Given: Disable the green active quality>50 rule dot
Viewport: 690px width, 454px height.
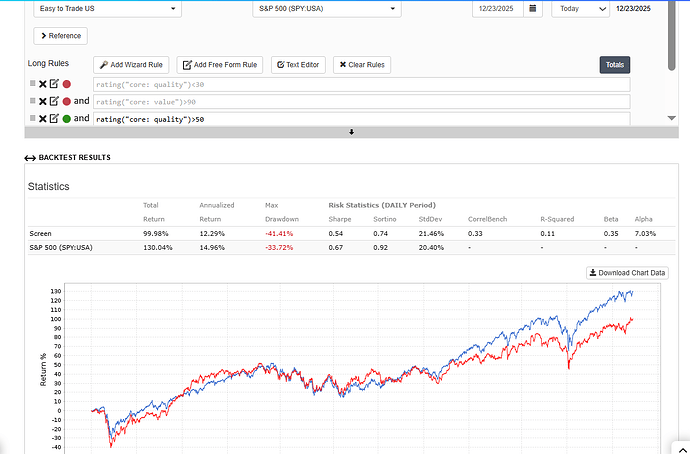Looking at the screenshot, I should (66, 118).
